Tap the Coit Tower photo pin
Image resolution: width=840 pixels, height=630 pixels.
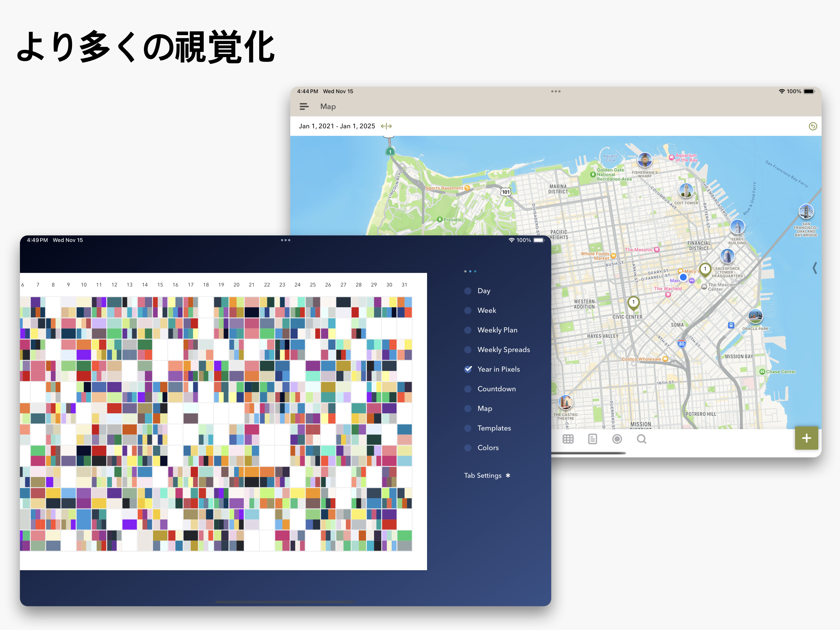pos(686,191)
